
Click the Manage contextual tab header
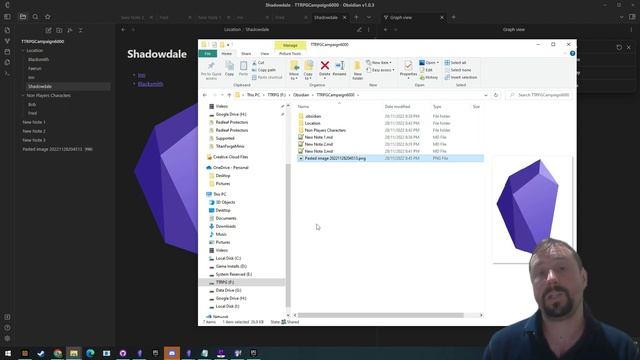(x=290, y=45)
